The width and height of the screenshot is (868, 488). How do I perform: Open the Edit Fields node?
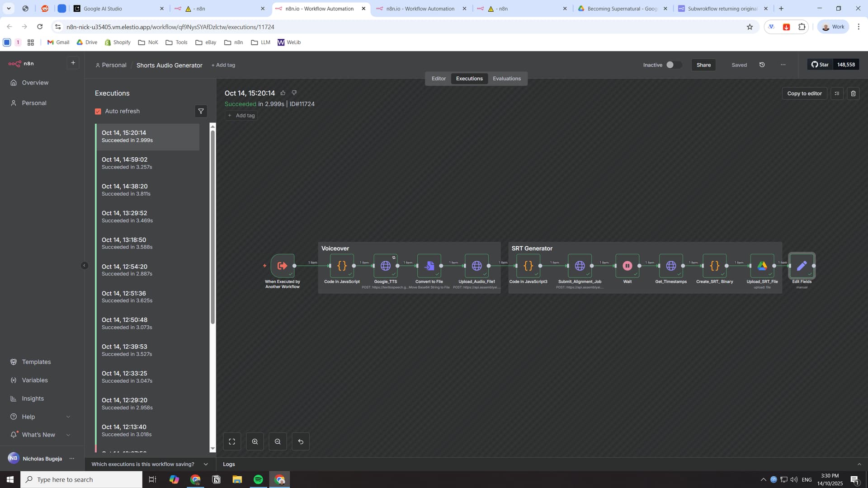pyautogui.click(x=802, y=266)
